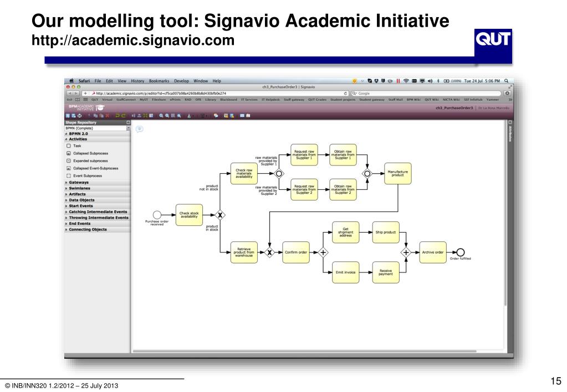
Task: Click the Undo arrow toolbar icon
Action: (118, 116)
